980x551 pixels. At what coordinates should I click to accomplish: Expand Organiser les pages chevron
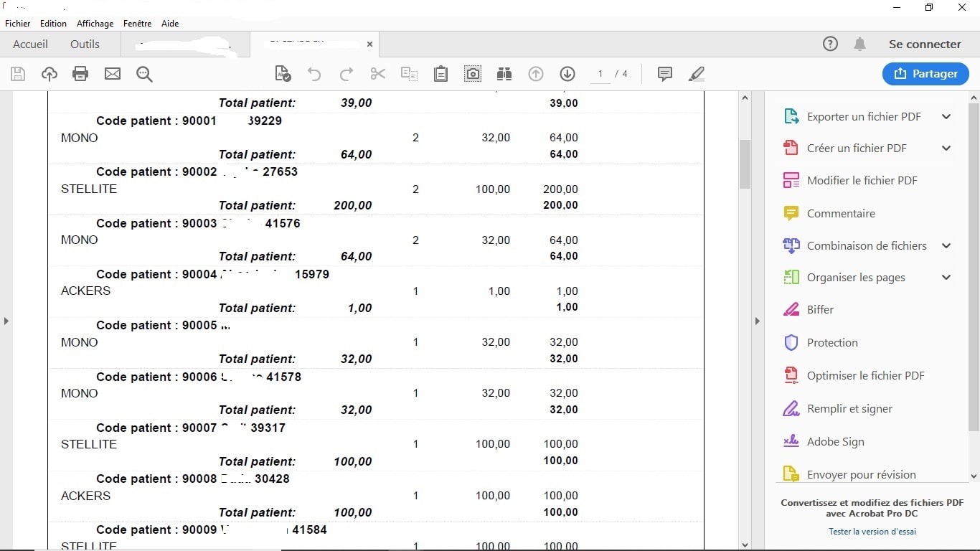[946, 278]
